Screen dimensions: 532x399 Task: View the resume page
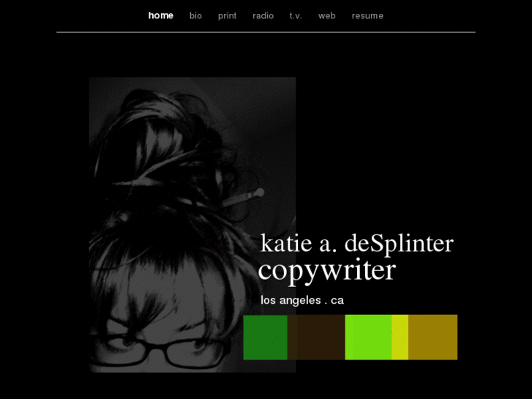click(x=367, y=15)
